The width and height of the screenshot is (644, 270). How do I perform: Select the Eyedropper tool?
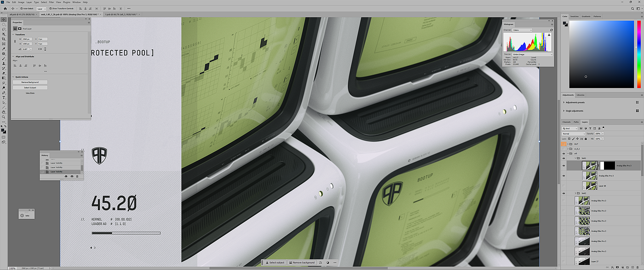(x=4, y=48)
